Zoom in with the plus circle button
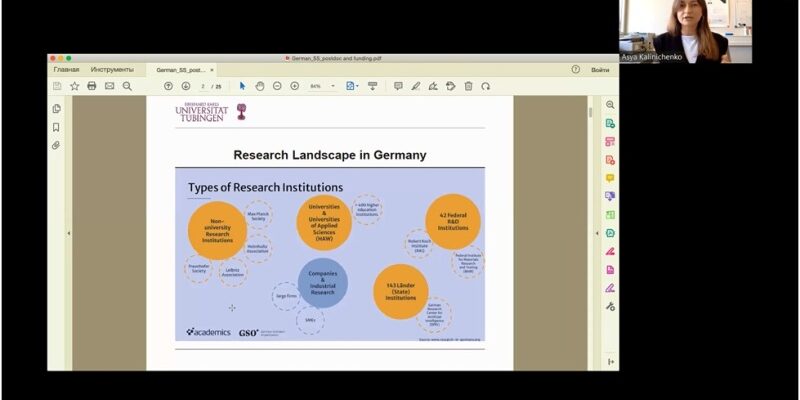This screenshot has height=400, width=800. click(x=294, y=86)
